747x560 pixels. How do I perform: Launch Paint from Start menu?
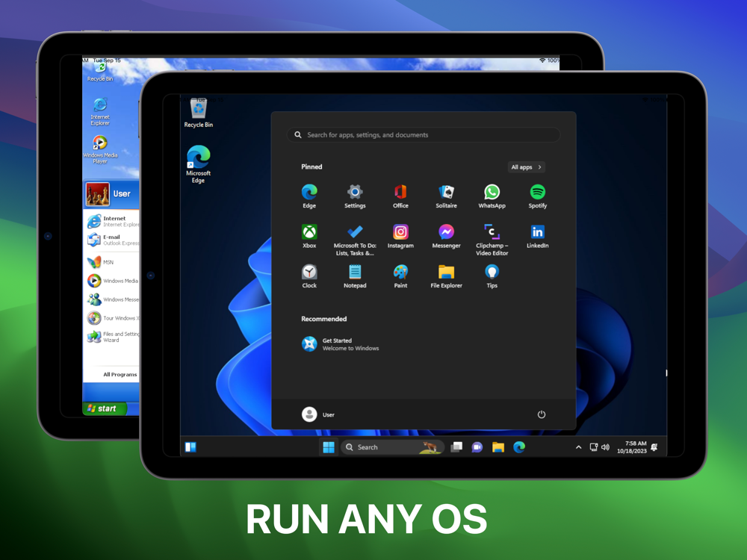pos(400,276)
